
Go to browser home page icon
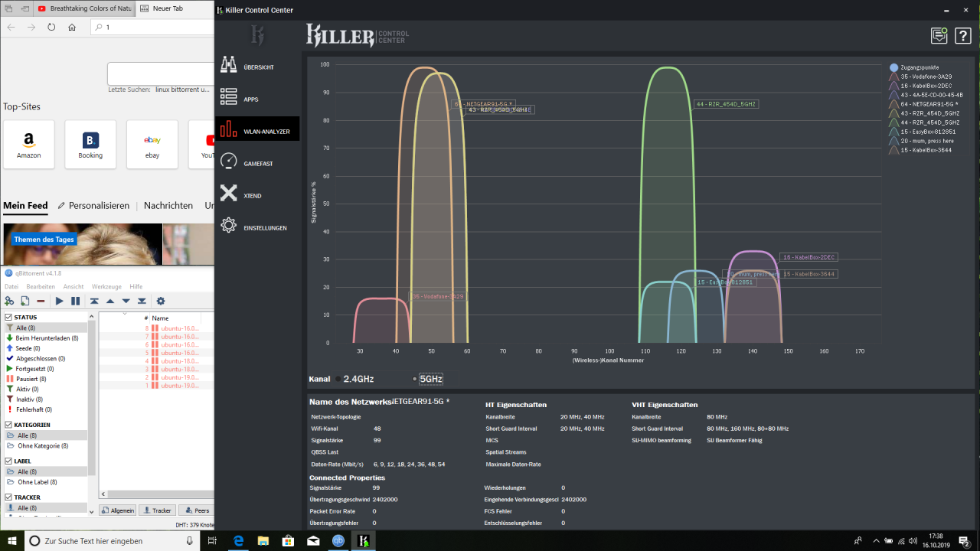[x=72, y=27]
